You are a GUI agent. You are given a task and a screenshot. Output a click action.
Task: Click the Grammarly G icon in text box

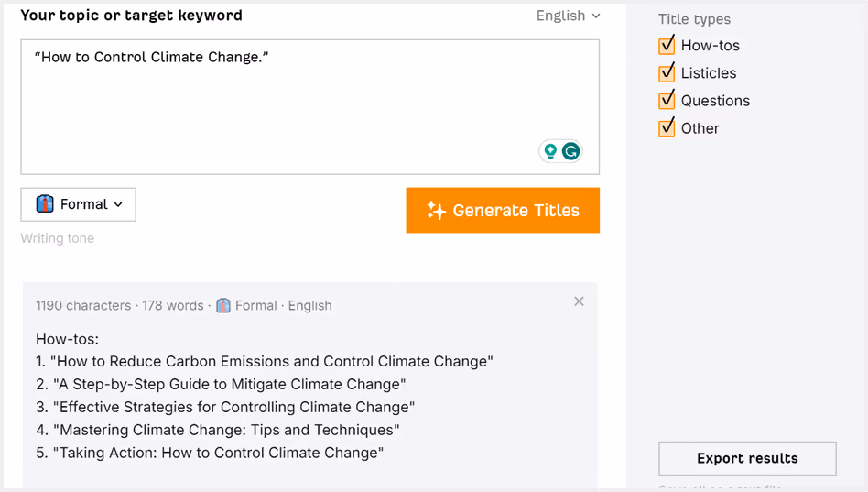coord(571,151)
